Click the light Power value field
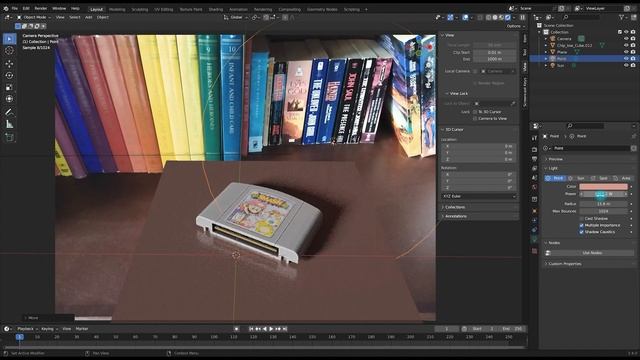Image resolution: width=640 pixels, height=360 pixels. [603, 194]
